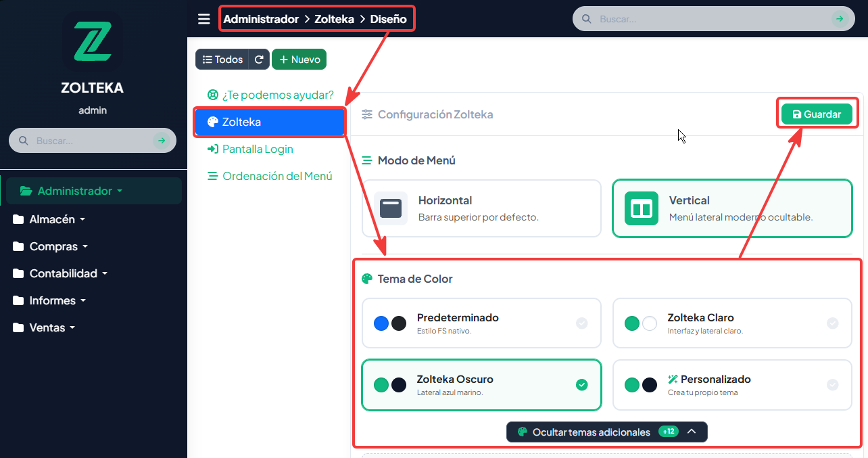Click the Ventas folder icon
868x458 pixels.
click(18, 327)
